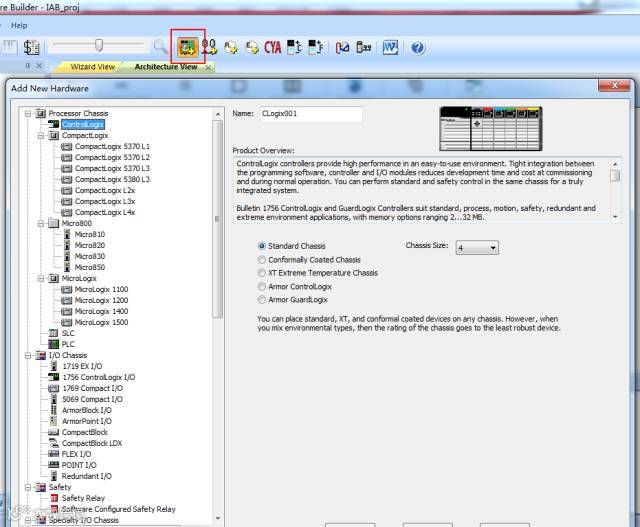Switch to the Architecture View tab
The width and height of the screenshot is (640, 527).
(x=166, y=67)
